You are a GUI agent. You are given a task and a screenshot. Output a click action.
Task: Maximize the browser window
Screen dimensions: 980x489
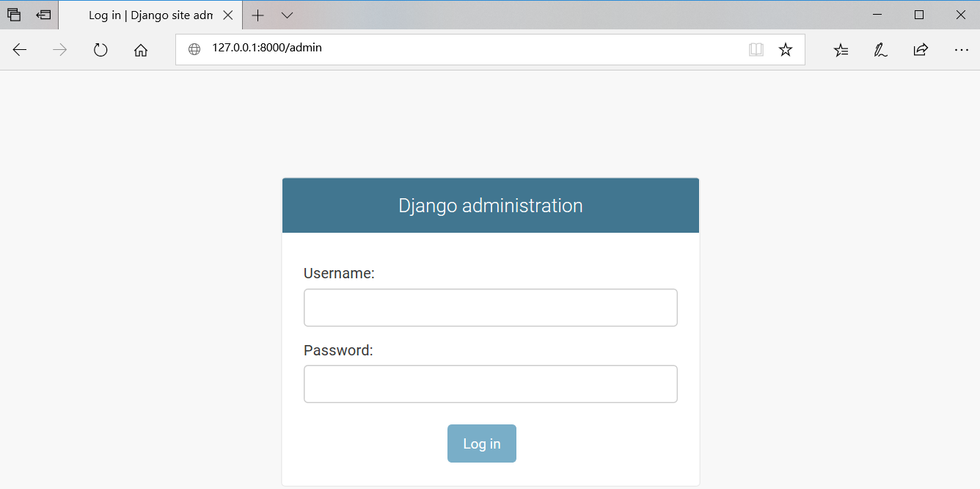(x=919, y=15)
